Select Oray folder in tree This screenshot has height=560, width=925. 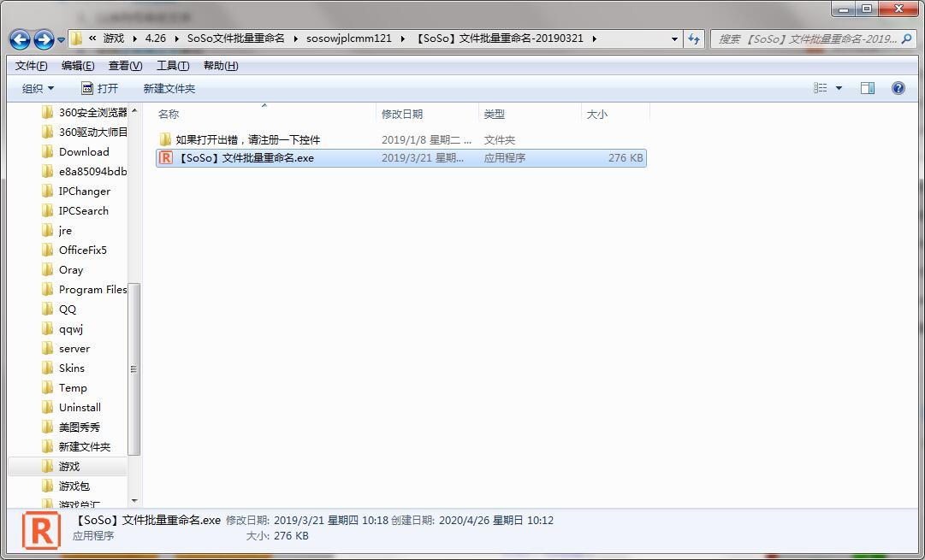[62, 270]
